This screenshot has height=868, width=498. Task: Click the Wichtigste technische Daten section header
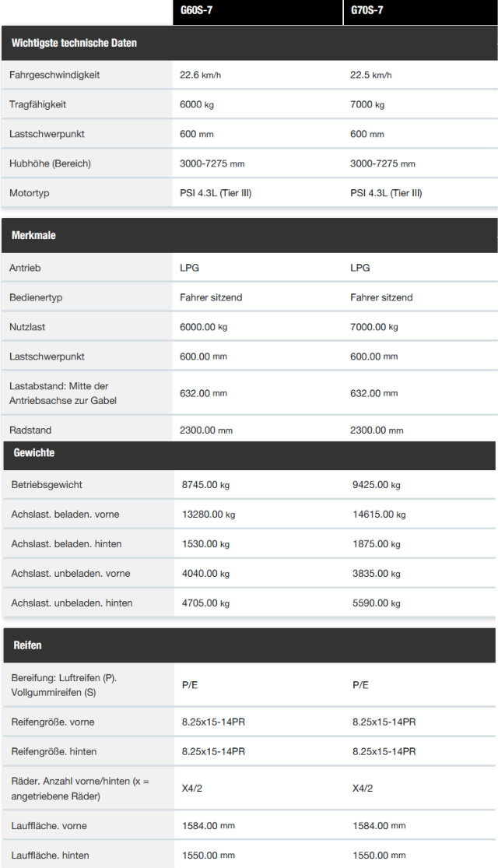click(x=249, y=43)
